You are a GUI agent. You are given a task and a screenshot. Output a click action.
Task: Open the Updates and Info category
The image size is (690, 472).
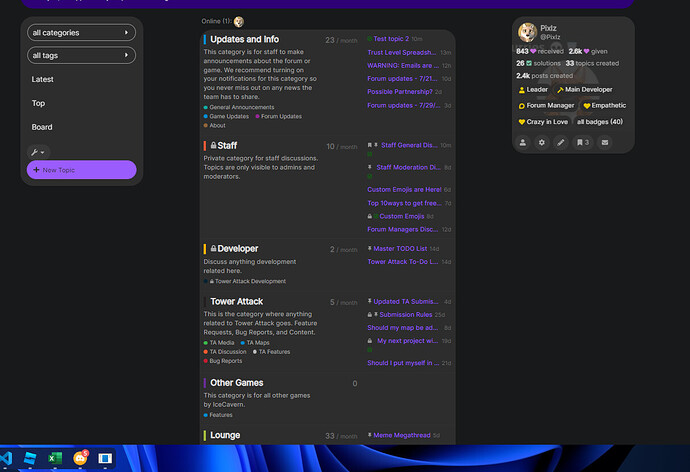pos(244,39)
